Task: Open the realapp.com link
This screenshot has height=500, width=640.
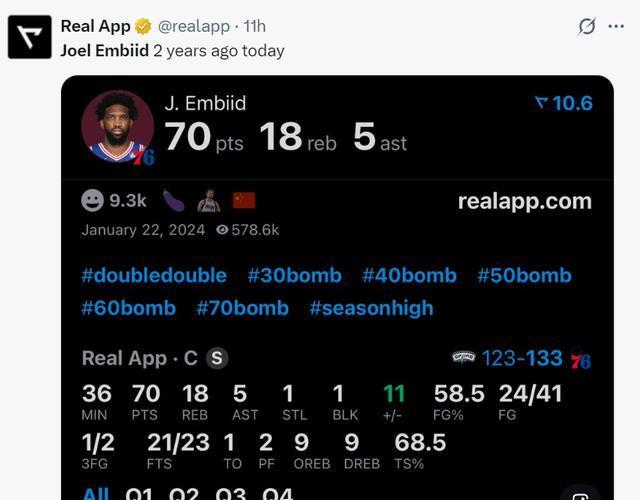Action: coord(525,201)
